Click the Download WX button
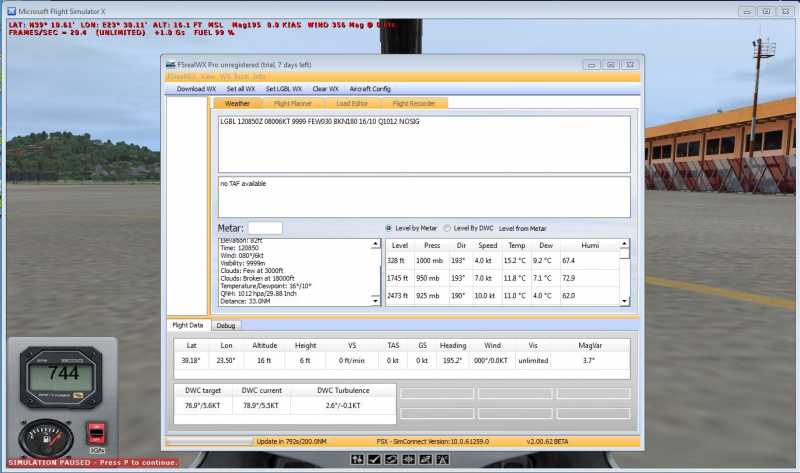The height and width of the screenshot is (473, 800). 196,89
